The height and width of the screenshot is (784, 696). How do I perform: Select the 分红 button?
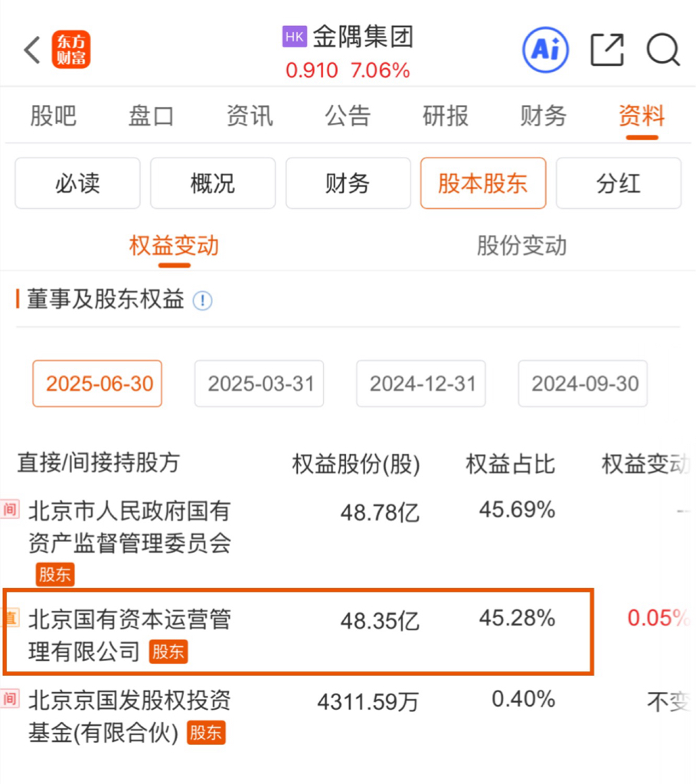tap(619, 183)
